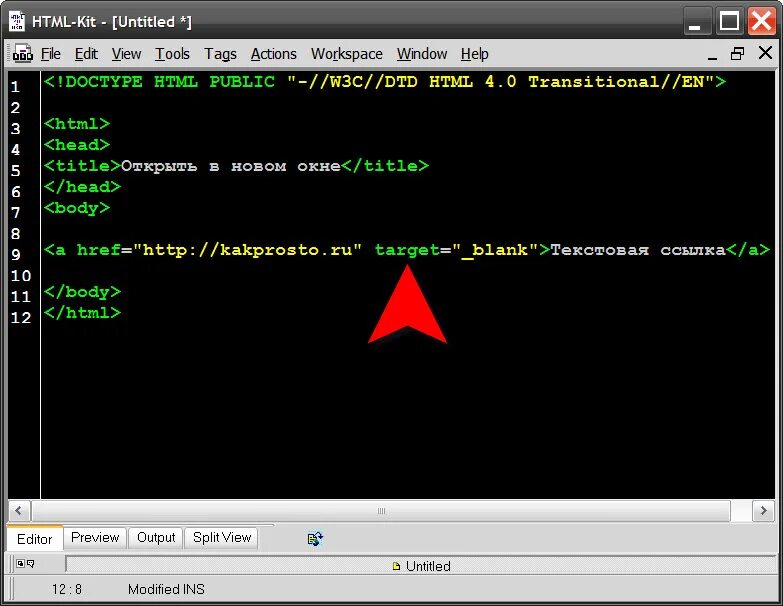The image size is (783, 606).
Task: Click the small speech-bubble icon left of document tabs
Action: click(x=30, y=564)
